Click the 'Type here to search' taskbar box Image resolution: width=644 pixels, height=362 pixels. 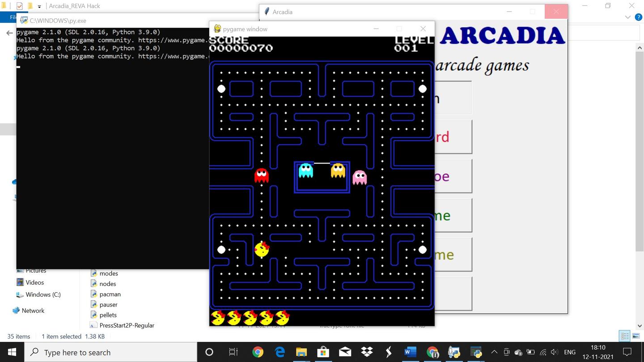coord(110,352)
